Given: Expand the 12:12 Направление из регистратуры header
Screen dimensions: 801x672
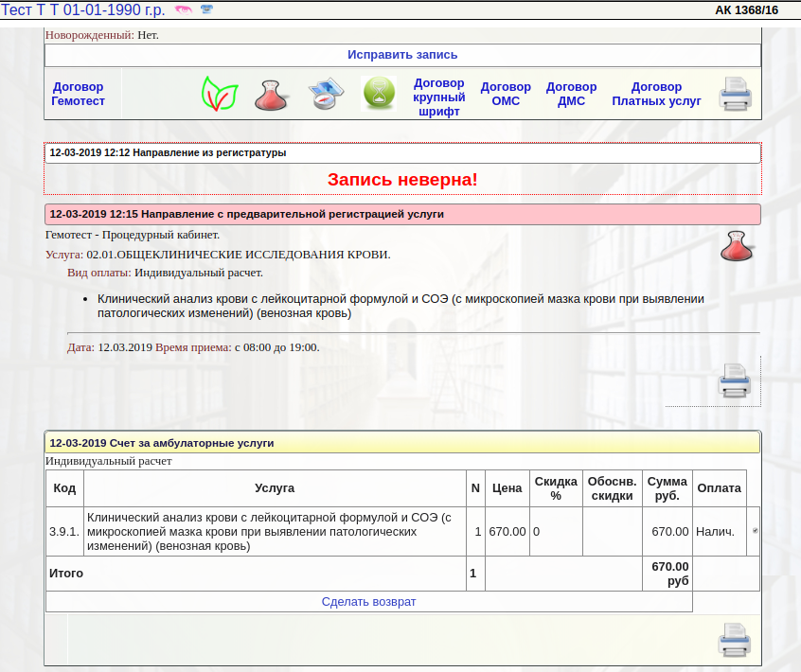Looking at the screenshot, I should click(x=168, y=152).
